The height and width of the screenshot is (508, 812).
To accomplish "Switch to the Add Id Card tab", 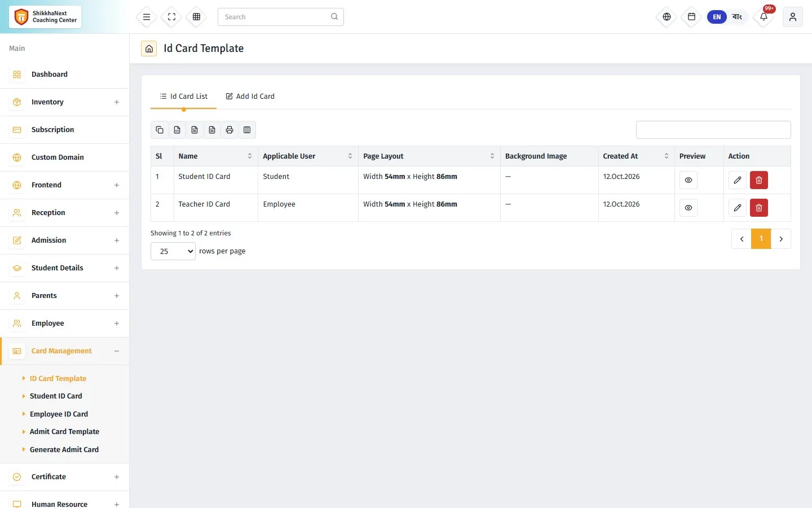I will (x=250, y=97).
